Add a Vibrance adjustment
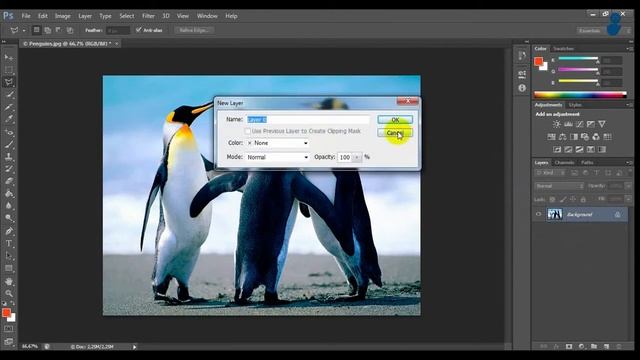Viewport: 640px width, 360px height. (602, 124)
